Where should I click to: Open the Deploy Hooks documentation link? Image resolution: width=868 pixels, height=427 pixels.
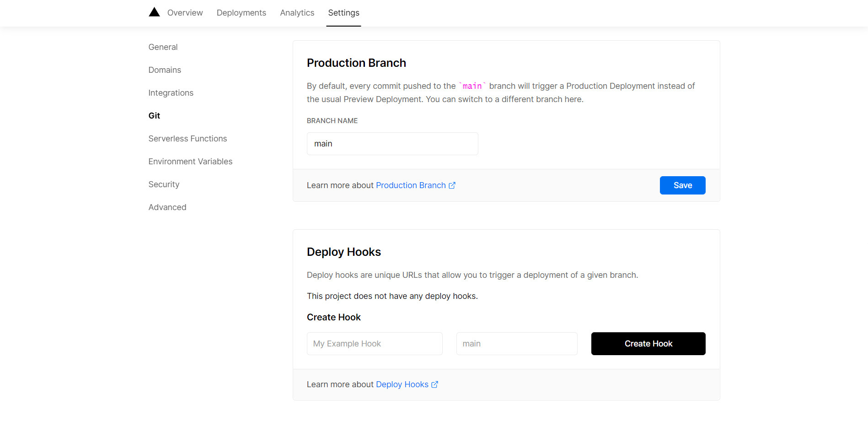click(x=402, y=384)
